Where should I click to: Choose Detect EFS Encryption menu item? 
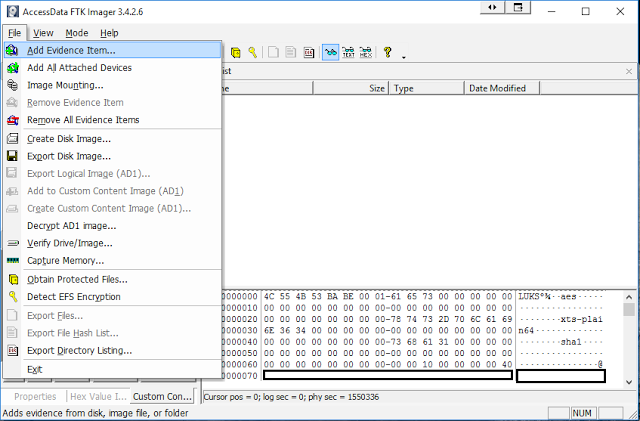pos(113,297)
